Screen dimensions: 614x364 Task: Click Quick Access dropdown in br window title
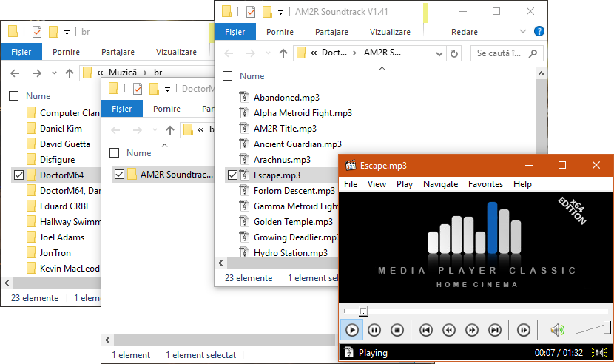[67, 32]
